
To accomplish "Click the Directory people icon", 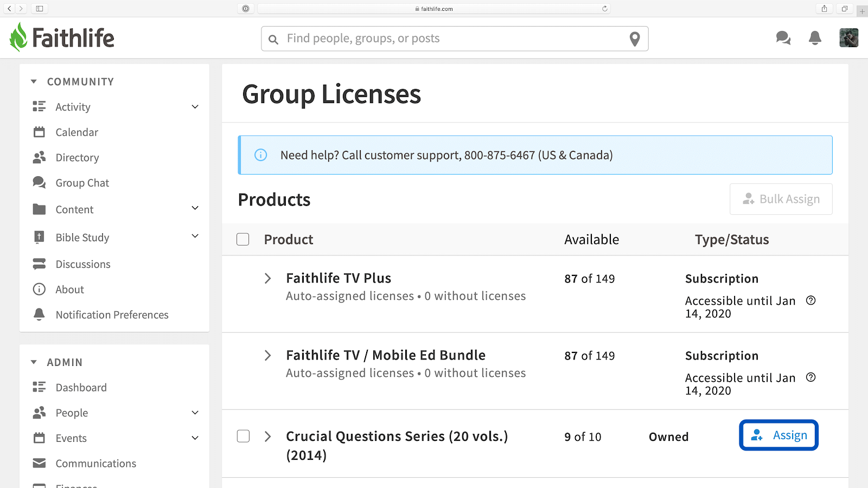I will click(x=39, y=157).
